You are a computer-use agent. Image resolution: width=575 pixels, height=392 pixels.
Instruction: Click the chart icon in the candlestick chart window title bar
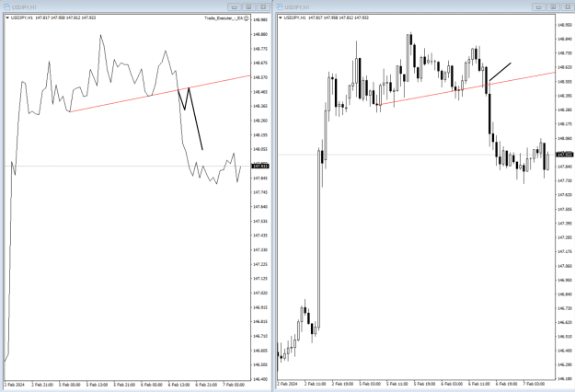(280, 7)
